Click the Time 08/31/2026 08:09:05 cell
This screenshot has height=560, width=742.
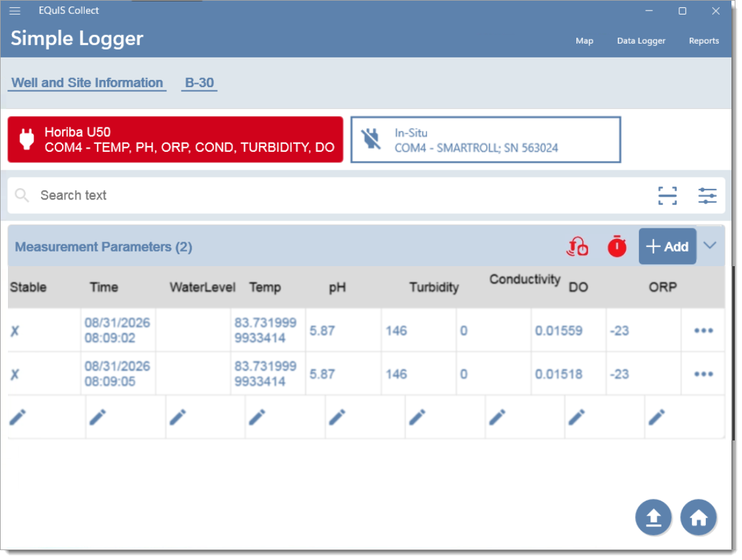coord(118,374)
